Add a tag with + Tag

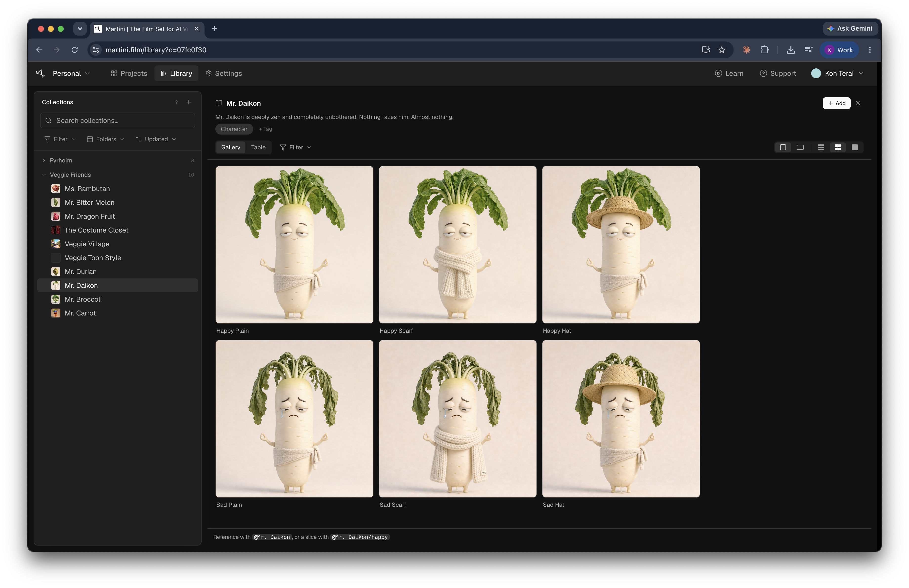266,129
